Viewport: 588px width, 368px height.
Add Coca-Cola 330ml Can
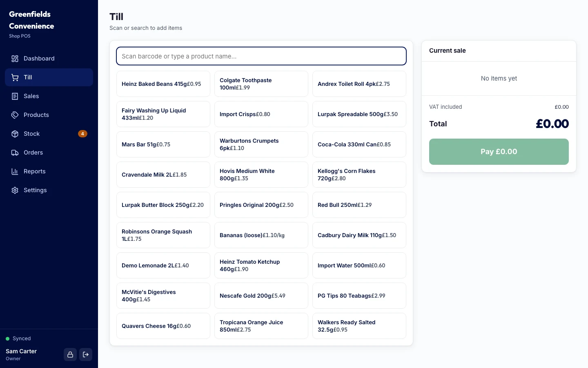359,144
